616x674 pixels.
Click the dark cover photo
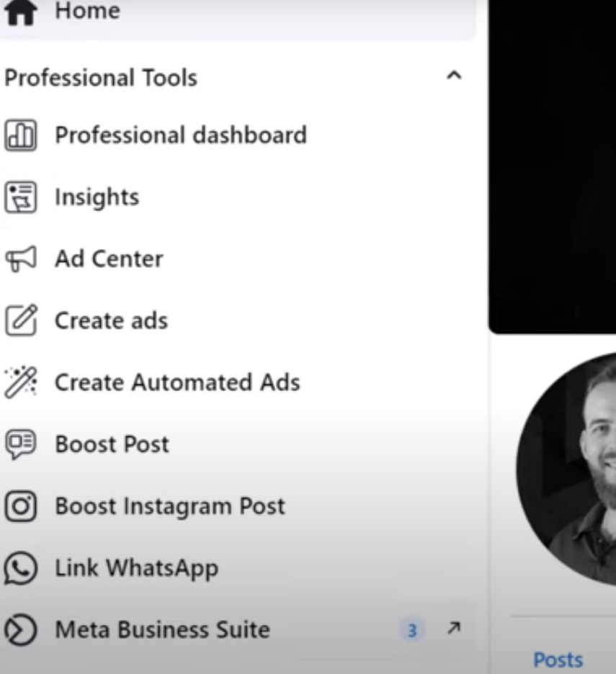point(553,166)
